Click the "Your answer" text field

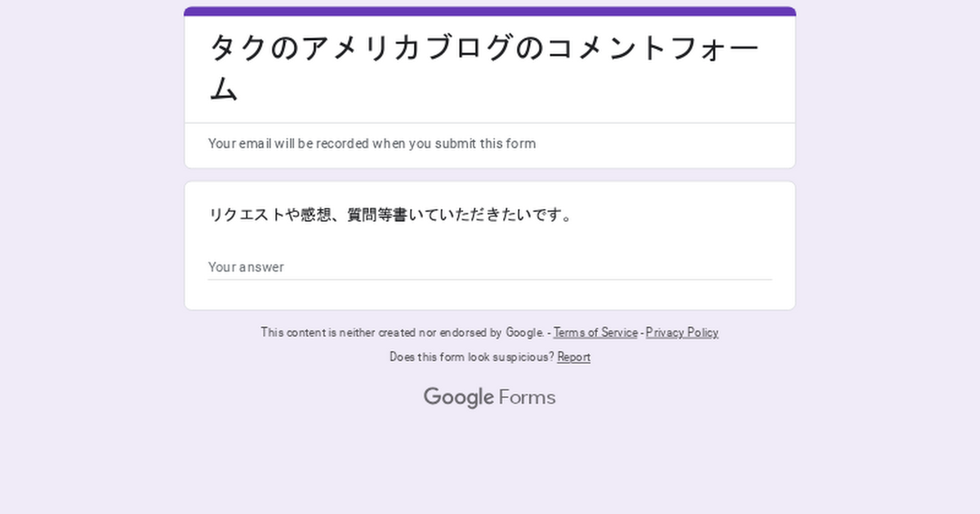pos(490,267)
